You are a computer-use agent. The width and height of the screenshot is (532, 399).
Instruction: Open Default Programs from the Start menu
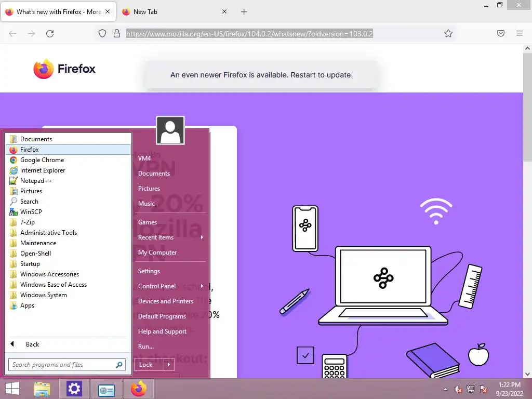170,316
